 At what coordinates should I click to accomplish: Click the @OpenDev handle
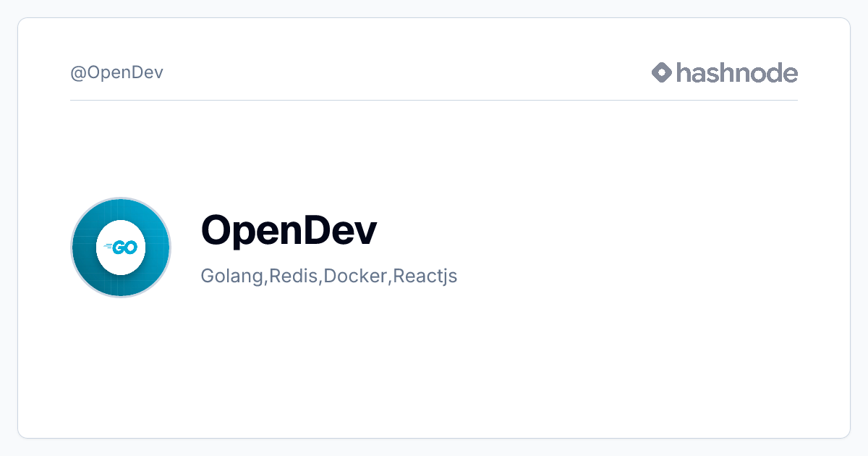point(116,72)
